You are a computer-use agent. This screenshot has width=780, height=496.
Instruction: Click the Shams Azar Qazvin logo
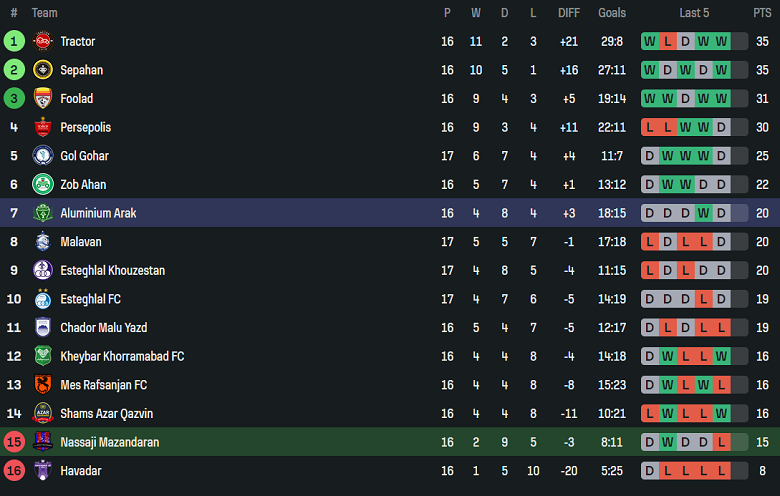42,413
